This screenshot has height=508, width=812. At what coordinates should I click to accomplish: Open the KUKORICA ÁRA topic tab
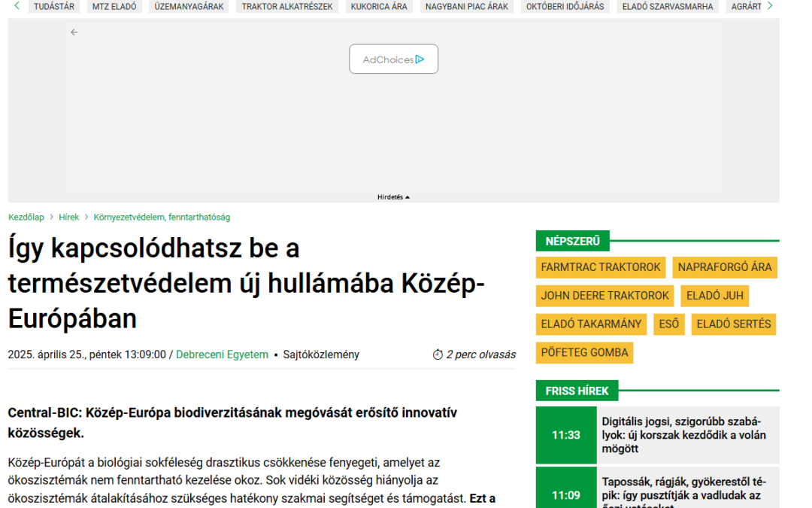[x=378, y=5]
